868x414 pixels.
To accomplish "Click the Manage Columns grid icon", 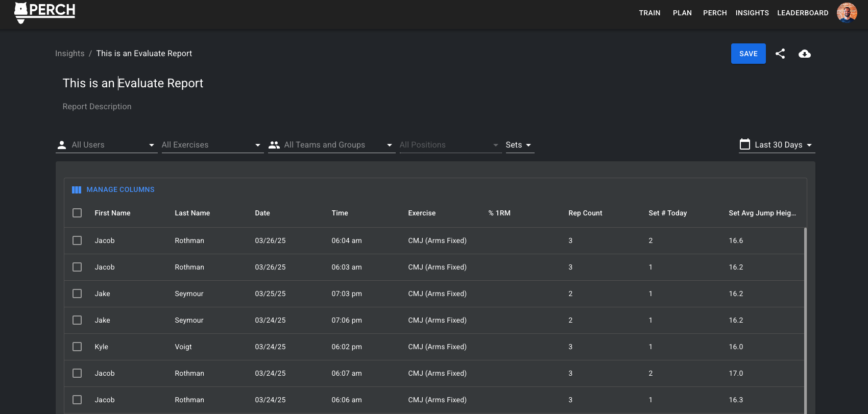I will pos(77,190).
